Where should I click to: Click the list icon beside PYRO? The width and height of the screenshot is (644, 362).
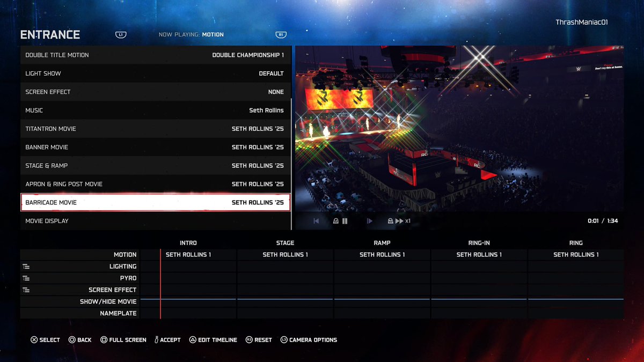point(26,278)
